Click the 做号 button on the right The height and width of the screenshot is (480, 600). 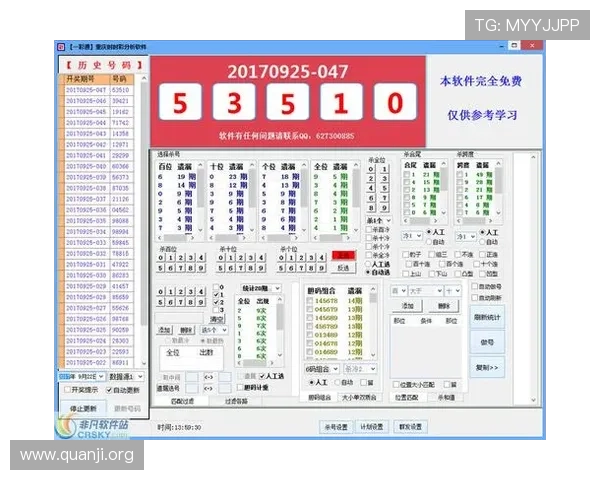tap(487, 342)
